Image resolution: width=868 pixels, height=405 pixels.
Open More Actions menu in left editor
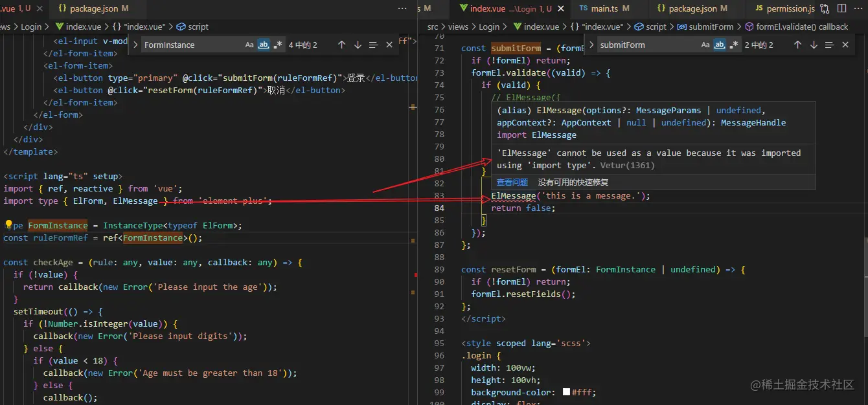coord(401,8)
